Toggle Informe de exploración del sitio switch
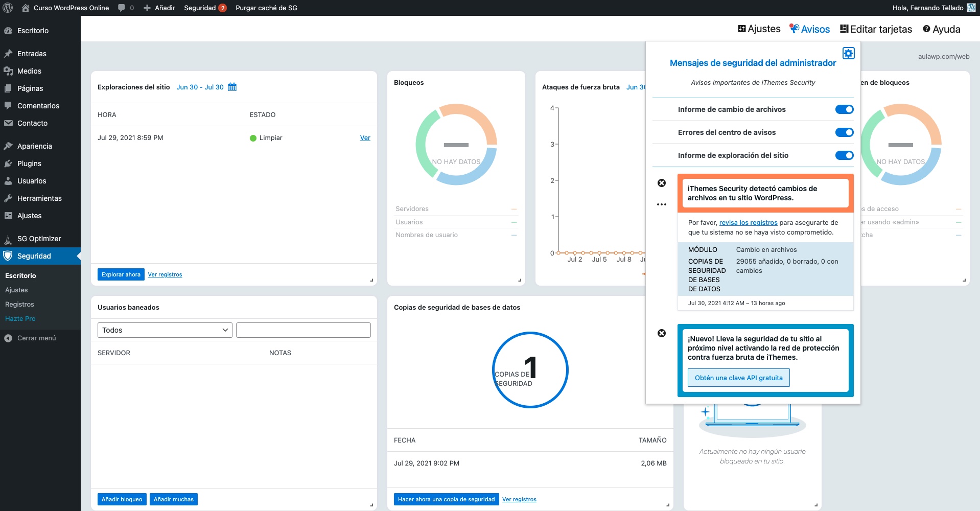The height and width of the screenshot is (511, 980). click(845, 155)
